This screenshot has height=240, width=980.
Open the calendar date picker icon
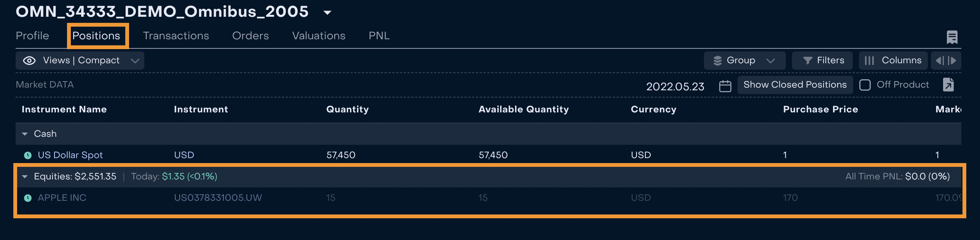[x=725, y=86]
